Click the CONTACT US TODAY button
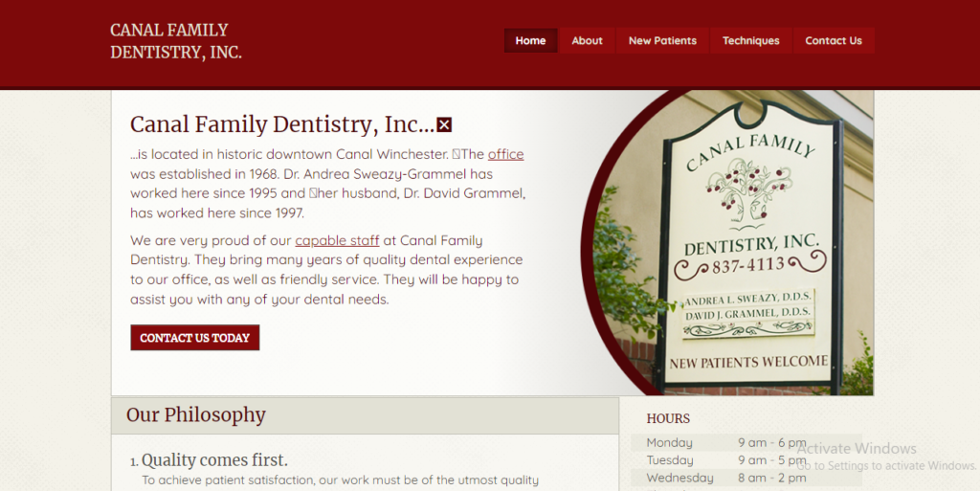The width and height of the screenshot is (980, 491). pos(195,338)
